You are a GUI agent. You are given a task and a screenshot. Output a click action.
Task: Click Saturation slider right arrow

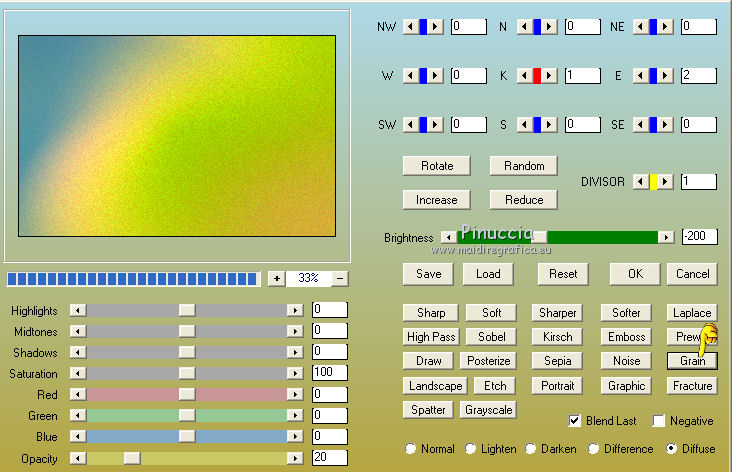click(295, 373)
